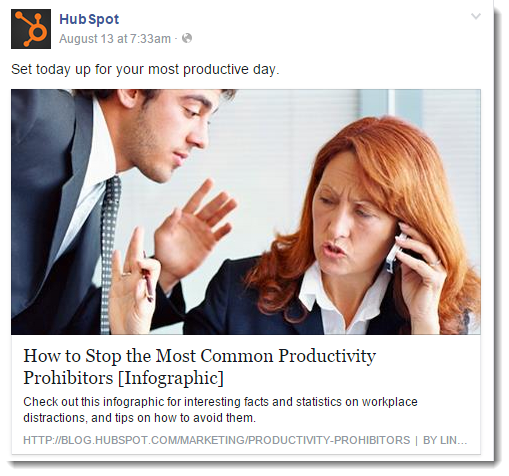Click the link preview photo
The height and width of the screenshot is (476, 509).
point(246,212)
